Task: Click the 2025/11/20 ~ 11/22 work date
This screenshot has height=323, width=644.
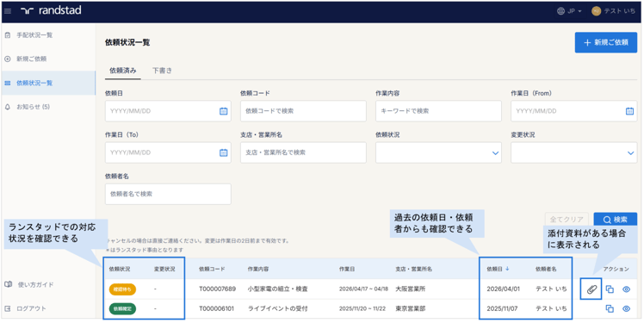Action: 363,308
